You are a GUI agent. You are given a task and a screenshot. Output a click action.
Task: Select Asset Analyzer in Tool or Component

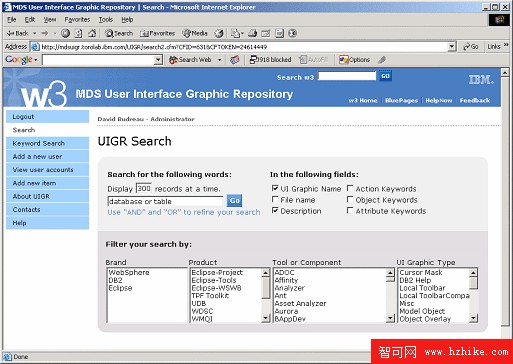click(x=300, y=303)
